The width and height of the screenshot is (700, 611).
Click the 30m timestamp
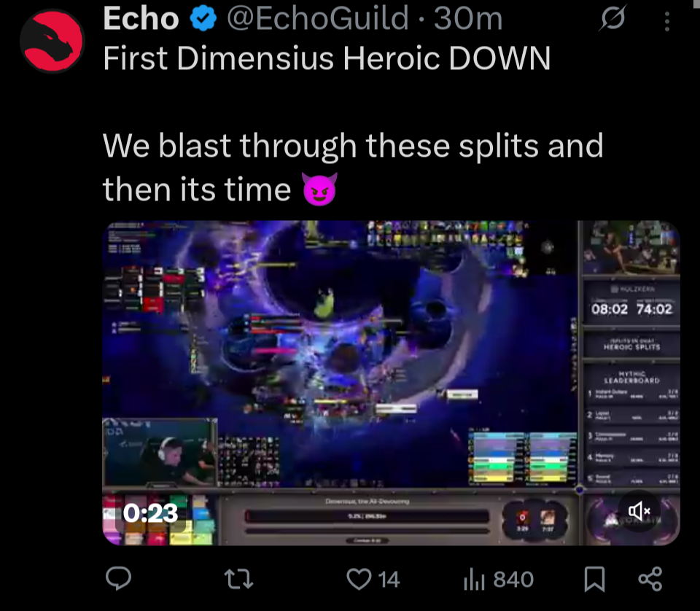click(468, 18)
